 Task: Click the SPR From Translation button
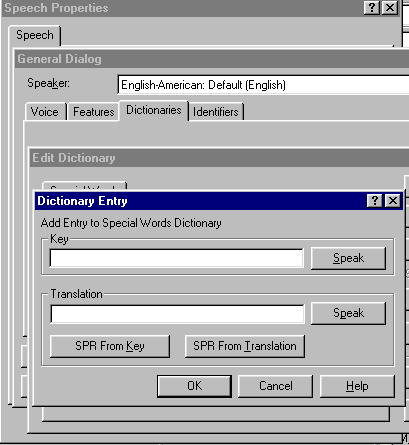point(245,346)
